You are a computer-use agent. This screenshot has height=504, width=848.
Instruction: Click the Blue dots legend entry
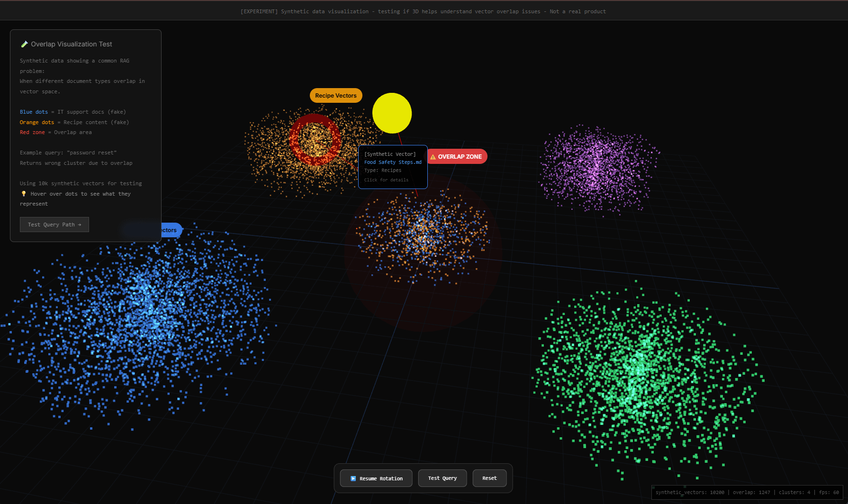tap(34, 112)
